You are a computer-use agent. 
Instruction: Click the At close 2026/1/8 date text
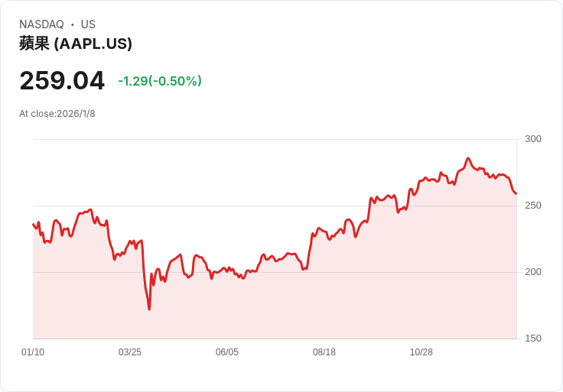click(x=57, y=114)
